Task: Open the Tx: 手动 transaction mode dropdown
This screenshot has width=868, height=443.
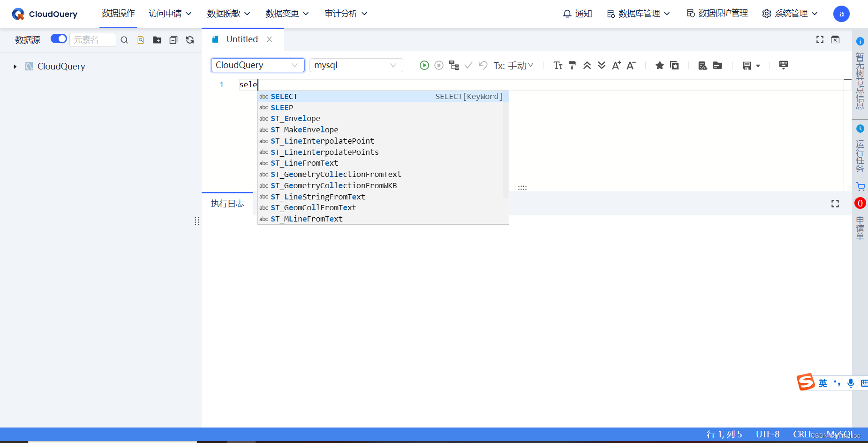Action: 513,66
